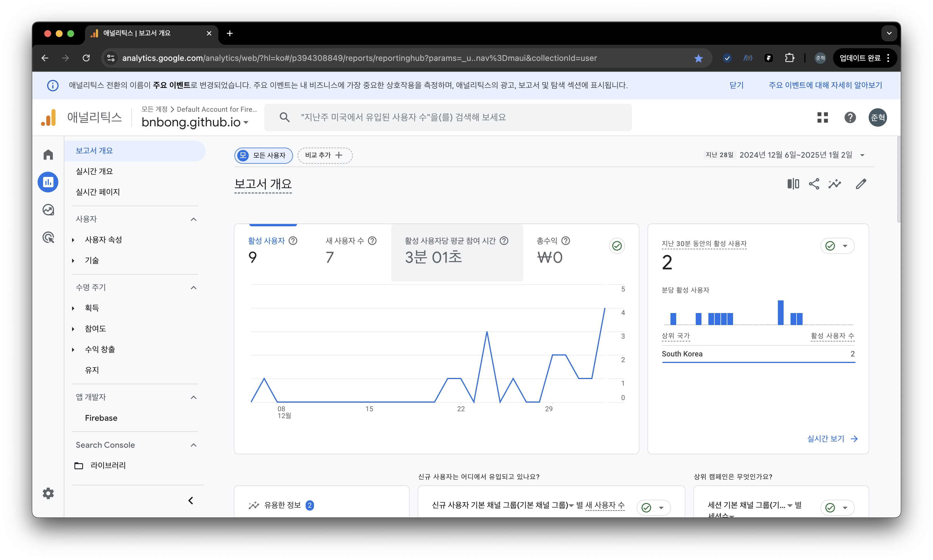
Task: Open the Advertising cursor-target icon in left rail
Action: click(x=48, y=237)
